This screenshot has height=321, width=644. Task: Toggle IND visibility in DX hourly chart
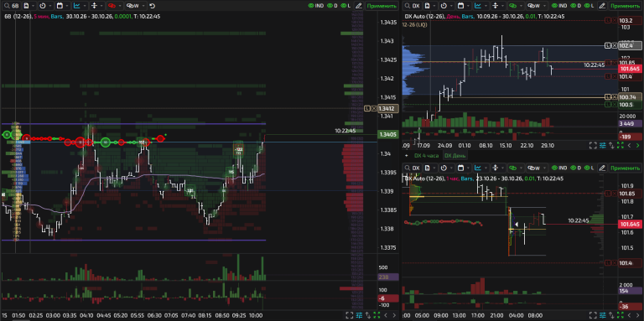(559, 168)
